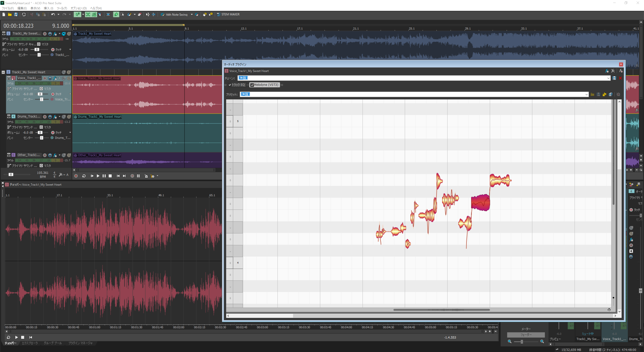Stop playback in the Chopper window
644x352 pixels.
pyautogui.click(x=22, y=337)
